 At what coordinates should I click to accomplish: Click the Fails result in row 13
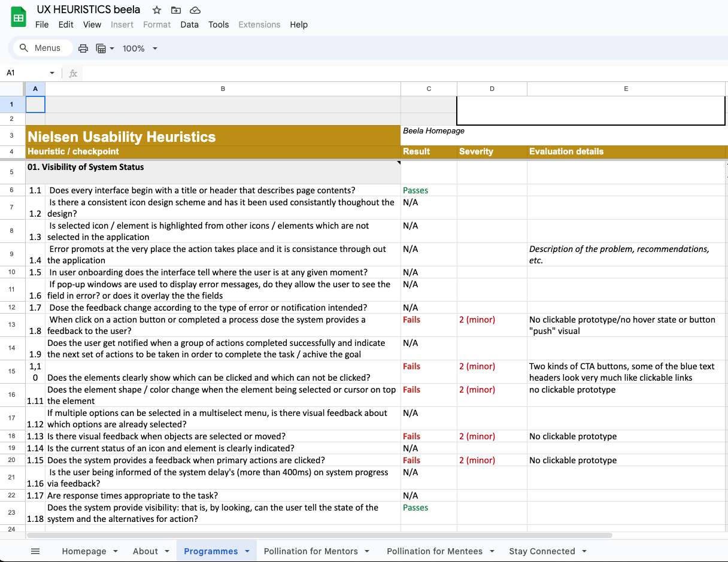click(x=429, y=325)
